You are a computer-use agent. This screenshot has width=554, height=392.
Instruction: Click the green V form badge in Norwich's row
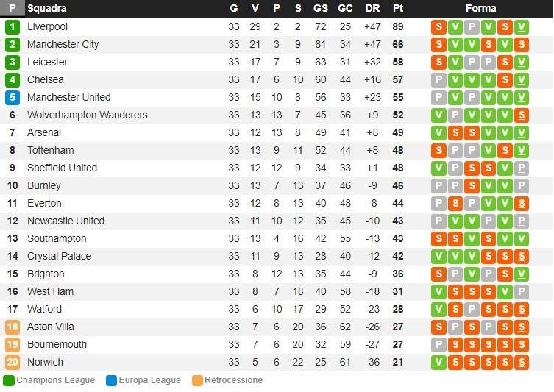click(438, 362)
